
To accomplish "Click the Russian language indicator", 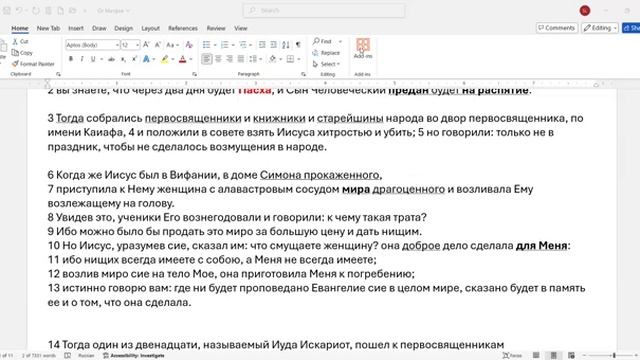I will click(86, 356).
